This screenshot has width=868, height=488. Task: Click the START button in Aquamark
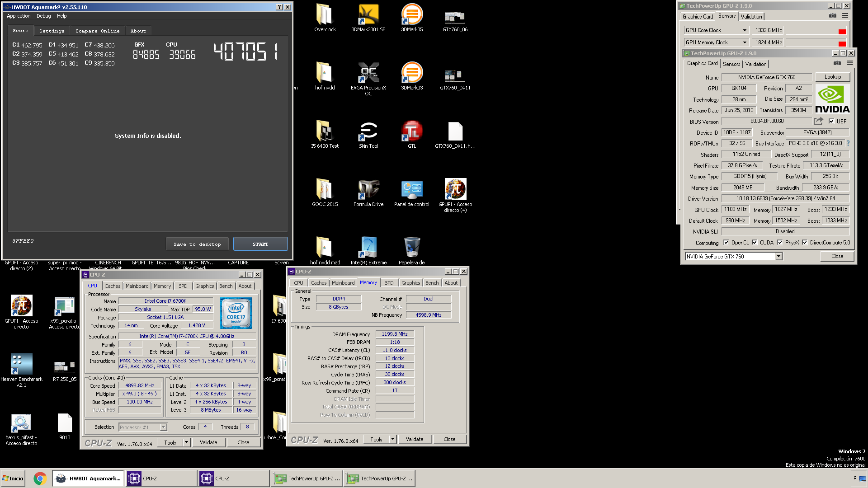260,244
